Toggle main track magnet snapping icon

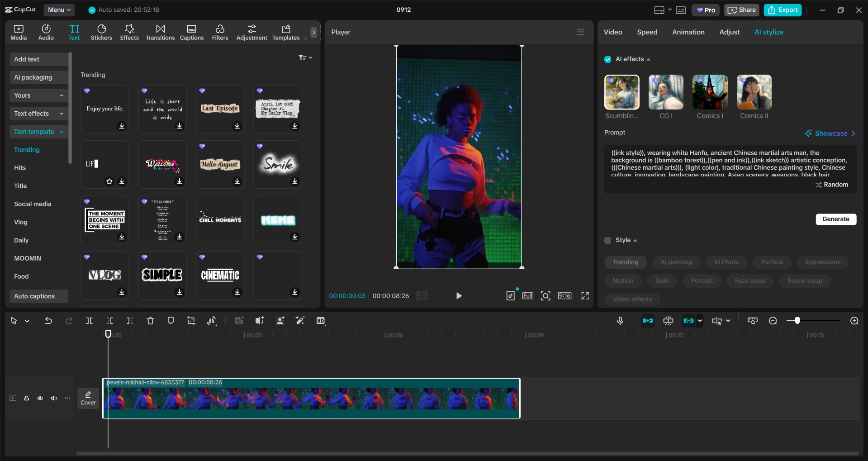648,321
